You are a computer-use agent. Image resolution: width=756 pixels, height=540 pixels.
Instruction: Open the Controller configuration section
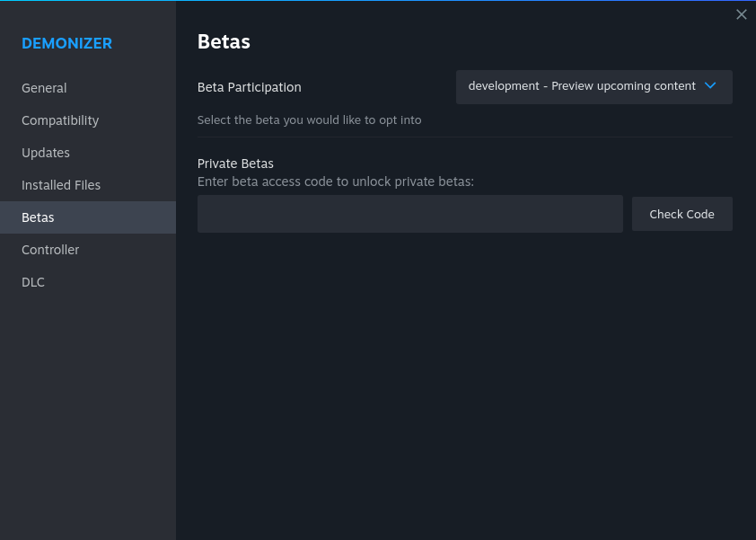coord(50,250)
